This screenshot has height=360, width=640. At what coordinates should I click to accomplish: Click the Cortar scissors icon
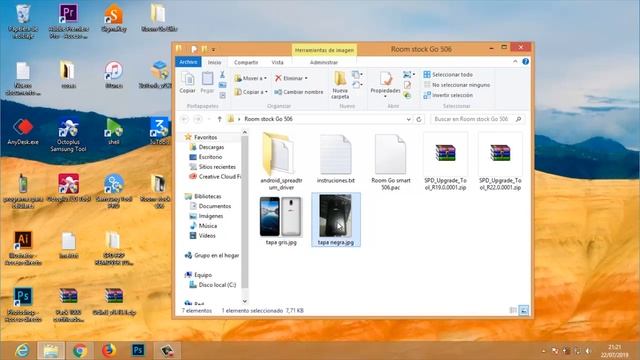pyautogui.click(x=222, y=75)
